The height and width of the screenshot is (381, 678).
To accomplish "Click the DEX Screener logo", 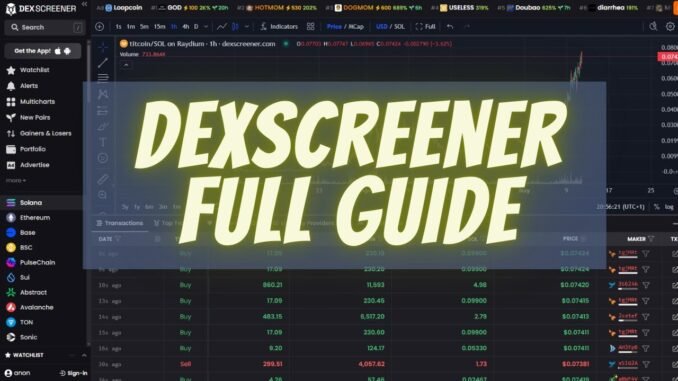I will click(x=41, y=8).
